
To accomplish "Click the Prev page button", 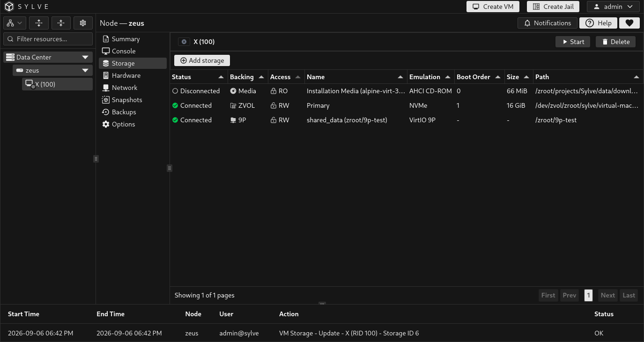I will coord(570,295).
